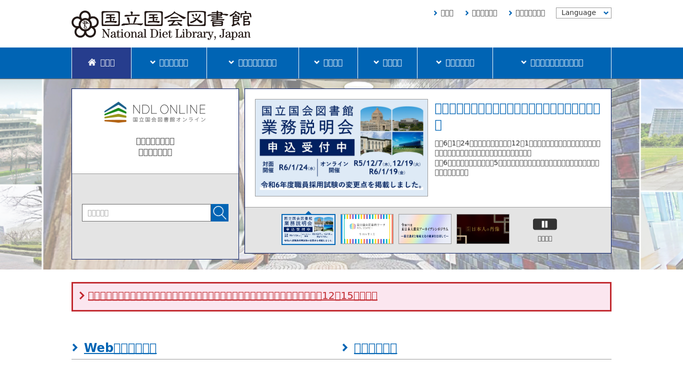Expand the fourth navigation menu item
The image size is (683, 384).
328,63
